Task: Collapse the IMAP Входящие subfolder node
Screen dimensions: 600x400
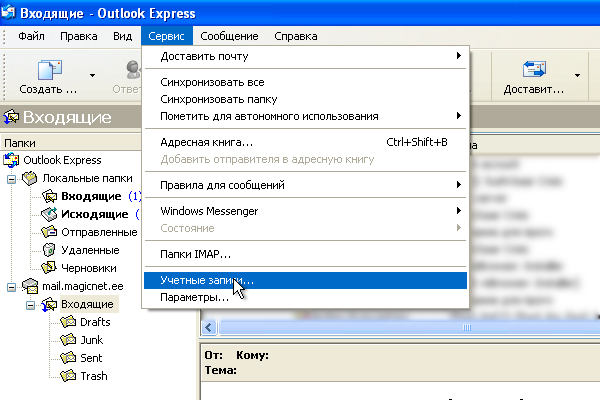Action: [31, 305]
